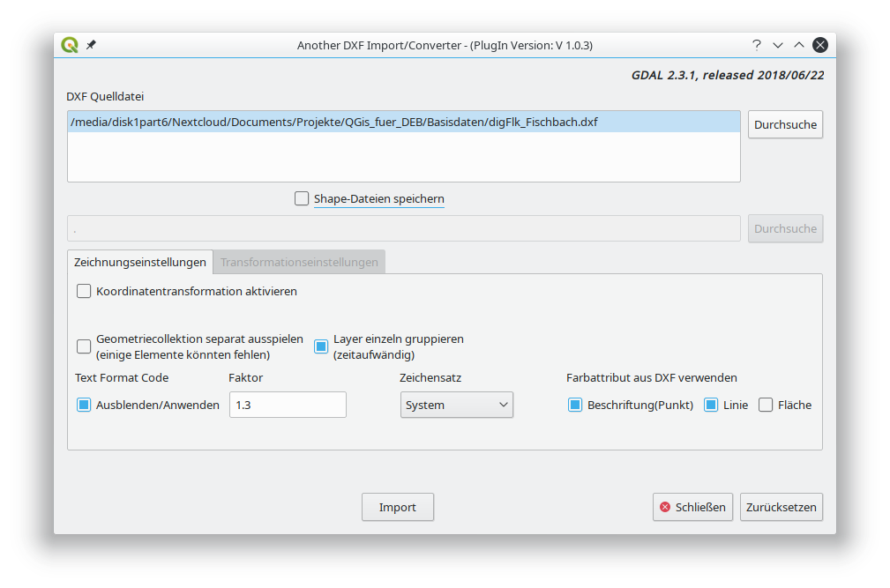Uncheck the Linie color checkbox
The width and height of the screenshot is (890, 588).
pyautogui.click(x=711, y=405)
